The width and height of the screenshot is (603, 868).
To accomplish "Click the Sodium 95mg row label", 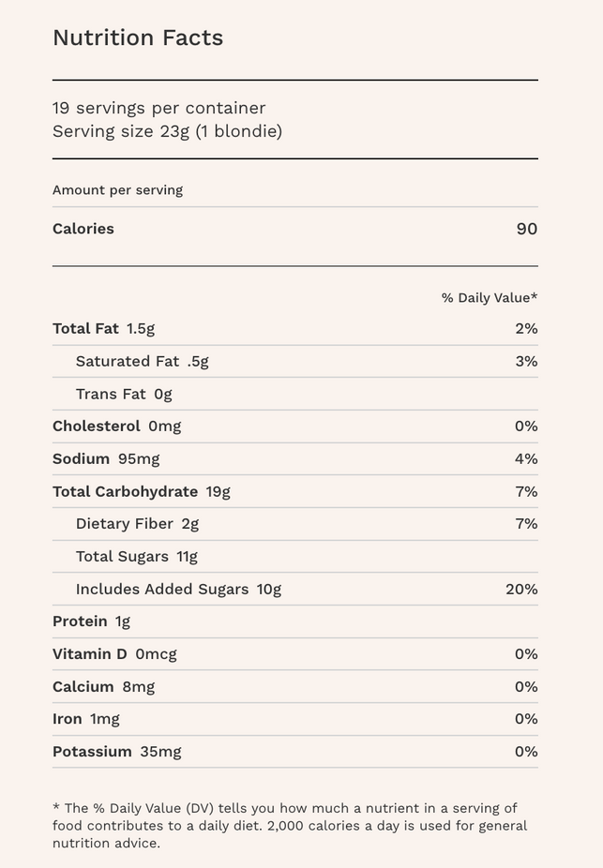I will point(106,459).
